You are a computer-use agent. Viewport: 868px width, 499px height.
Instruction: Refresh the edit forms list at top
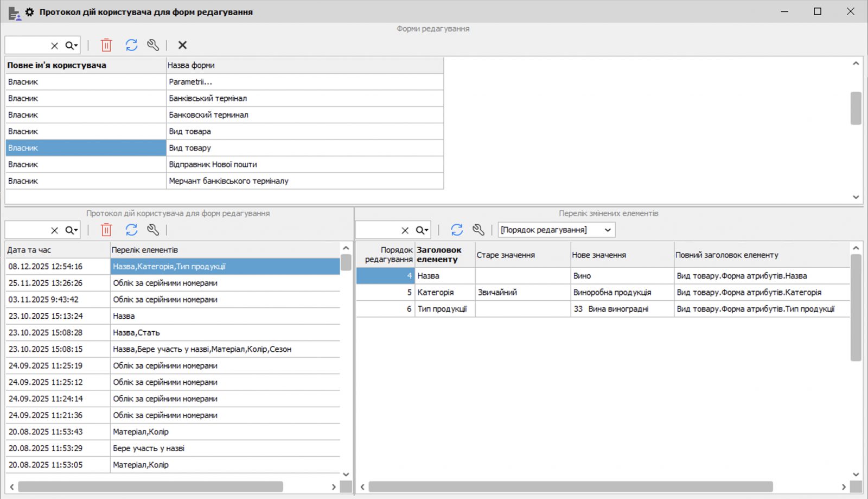131,45
